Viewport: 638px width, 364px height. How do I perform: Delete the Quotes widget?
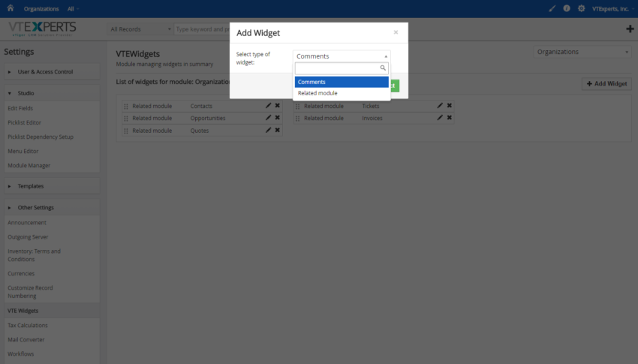pyautogui.click(x=278, y=130)
